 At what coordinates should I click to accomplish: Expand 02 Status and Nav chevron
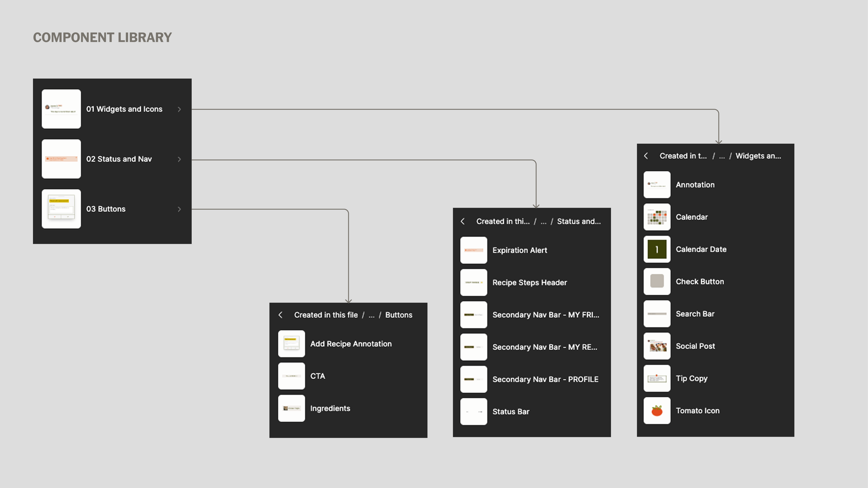click(x=179, y=159)
